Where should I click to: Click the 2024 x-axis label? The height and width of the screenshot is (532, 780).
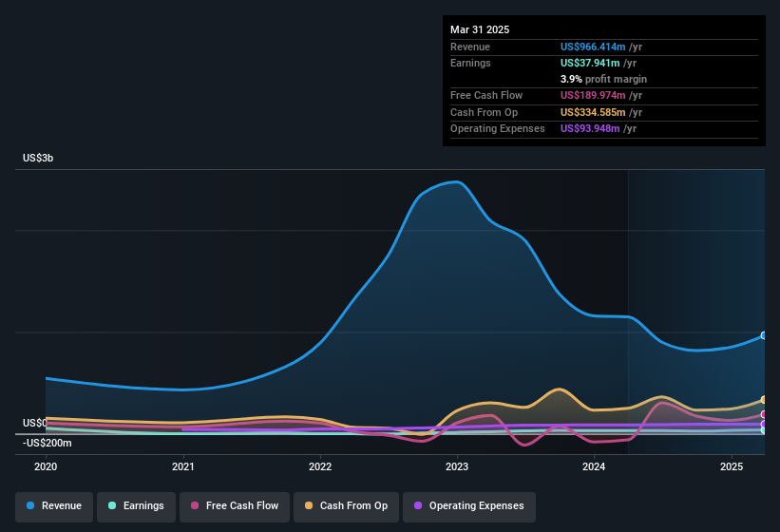pyautogui.click(x=594, y=466)
